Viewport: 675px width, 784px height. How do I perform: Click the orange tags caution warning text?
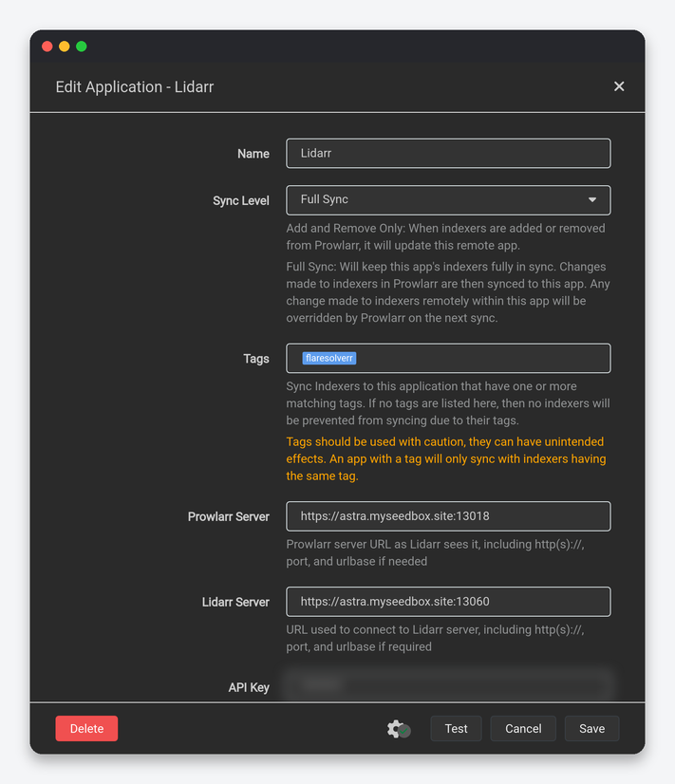446,459
